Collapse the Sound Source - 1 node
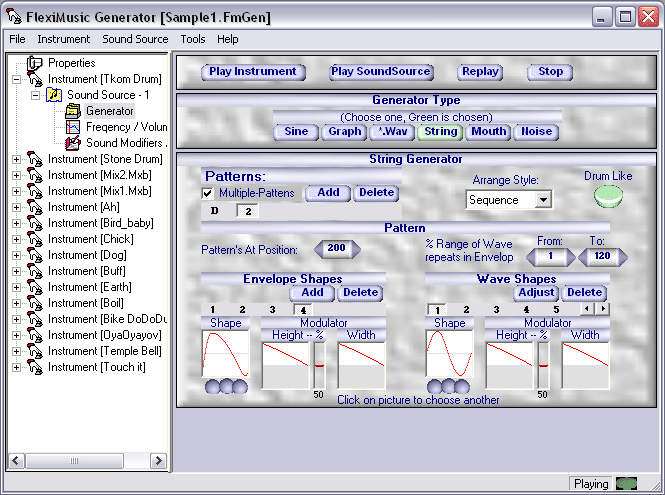Image resolution: width=665 pixels, height=495 pixels. pyautogui.click(x=35, y=95)
